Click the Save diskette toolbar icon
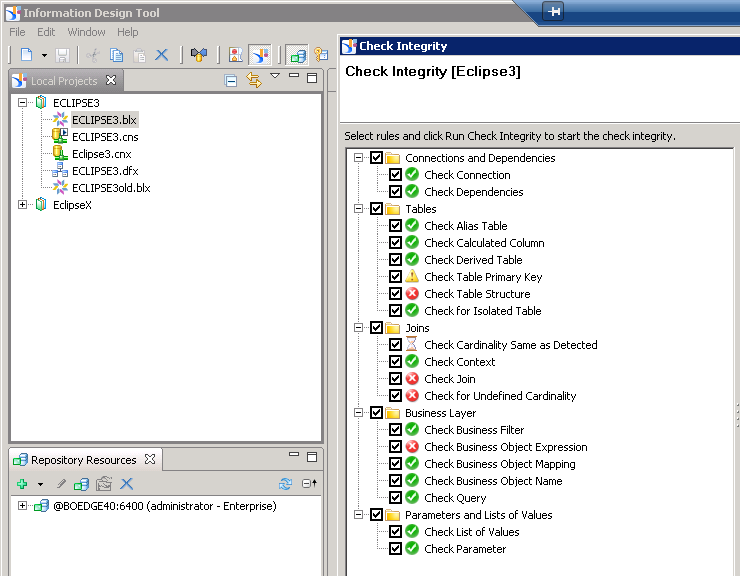 pyautogui.click(x=62, y=56)
